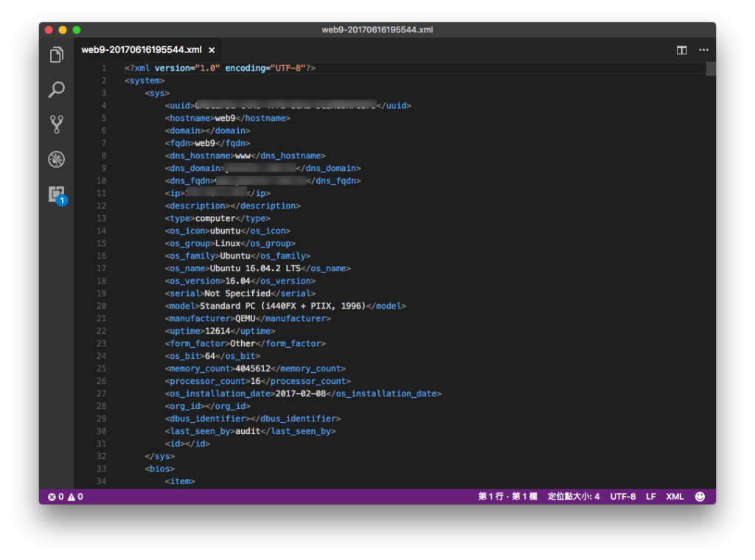Click the opening system tag
This screenshot has height=560, width=755.
(x=145, y=81)
